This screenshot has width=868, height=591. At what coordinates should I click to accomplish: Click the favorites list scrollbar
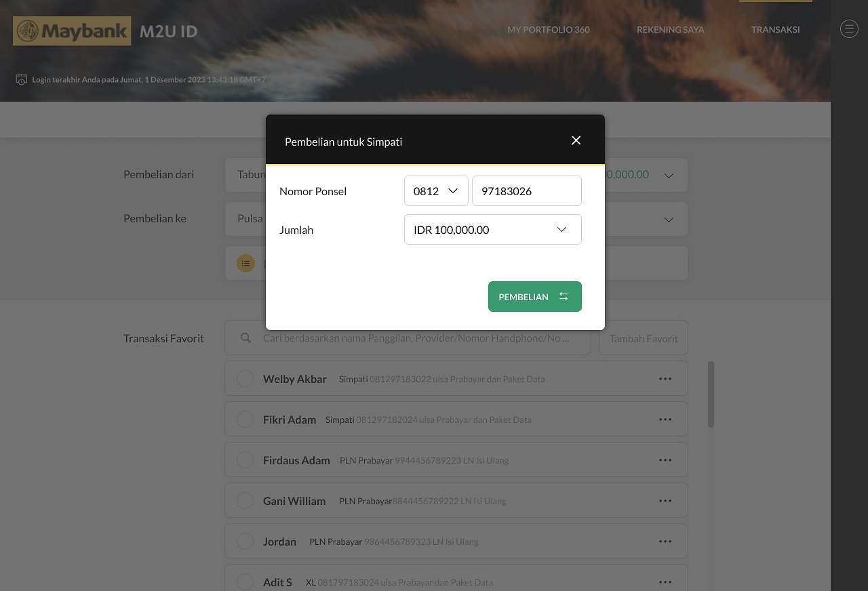[711, 394]
